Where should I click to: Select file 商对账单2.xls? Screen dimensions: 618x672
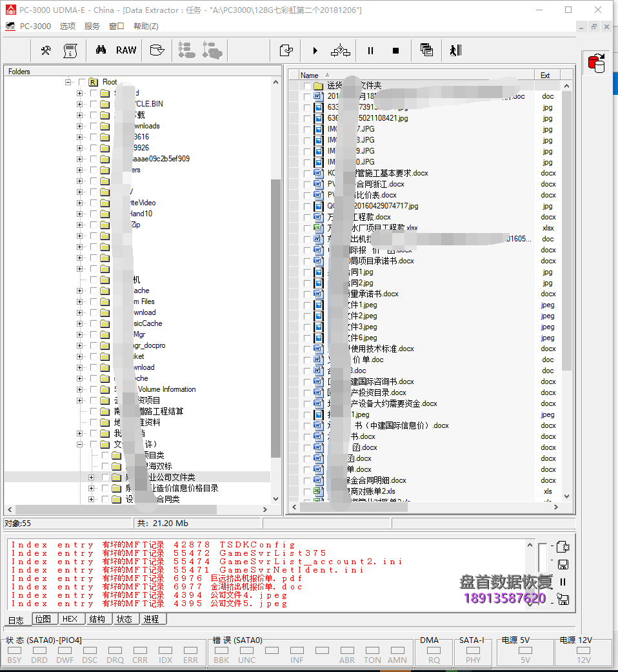(x=361, y=491)
